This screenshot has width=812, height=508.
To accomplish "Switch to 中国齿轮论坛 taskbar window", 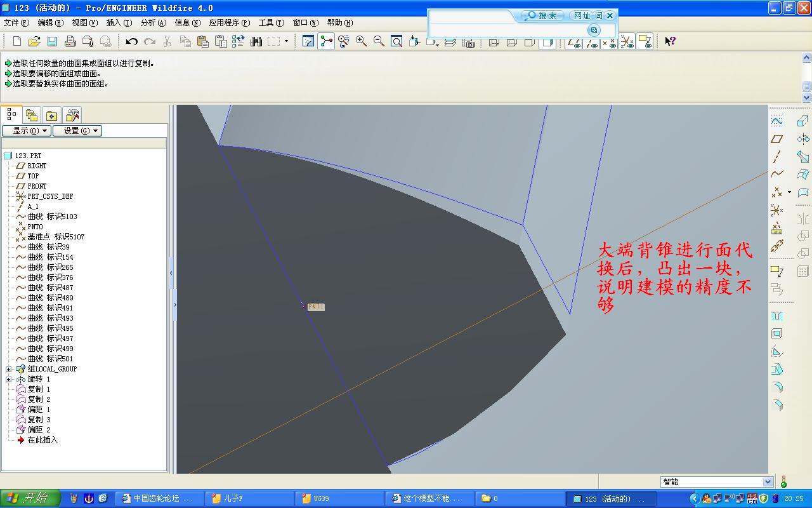I will tap(161, 498).
